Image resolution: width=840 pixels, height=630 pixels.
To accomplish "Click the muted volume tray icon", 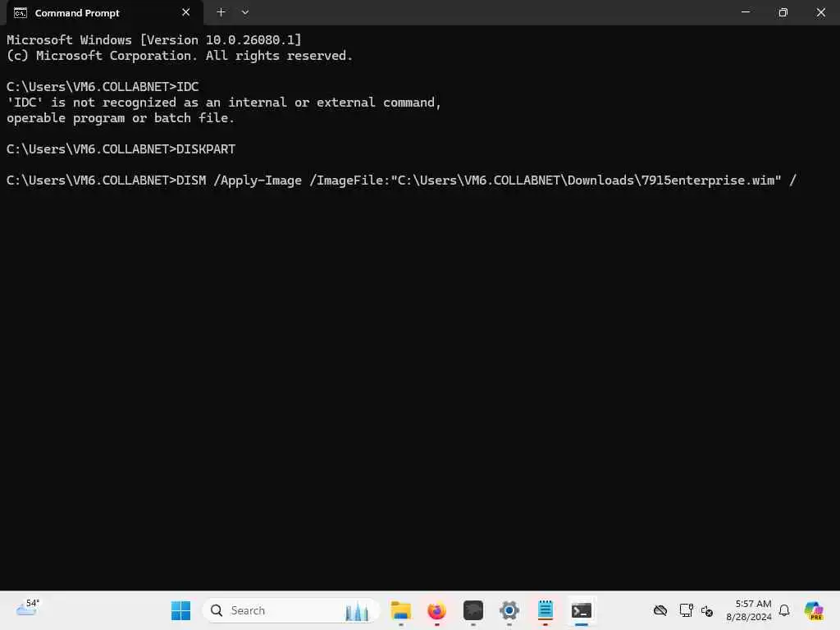I will [707, 611].
